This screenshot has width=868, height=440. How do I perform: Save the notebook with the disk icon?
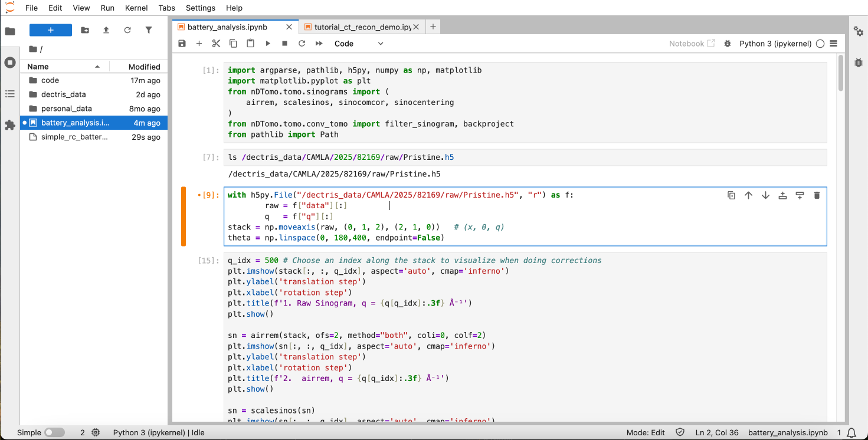coord(182,44)
